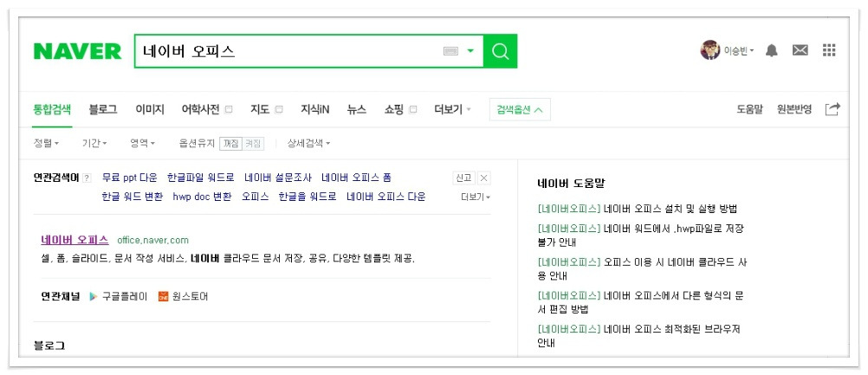Open the mail envelope icon
Viewport: 868px width, 375px height.
click(800, 50)
